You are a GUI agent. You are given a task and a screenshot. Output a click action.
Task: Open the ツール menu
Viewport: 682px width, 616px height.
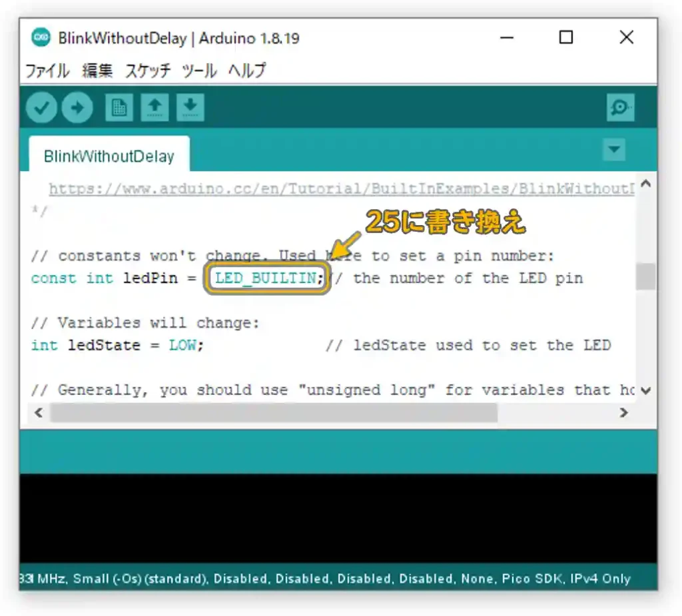click(199, 71)
